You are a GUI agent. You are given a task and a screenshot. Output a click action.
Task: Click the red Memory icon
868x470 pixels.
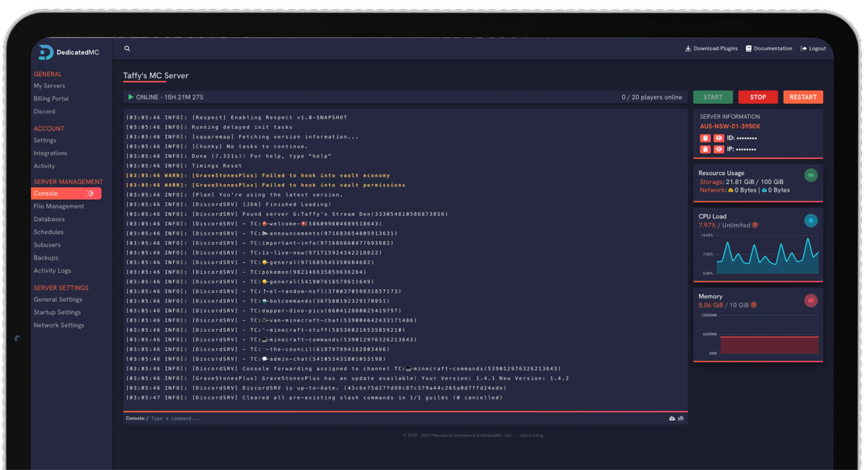[811, 300]
